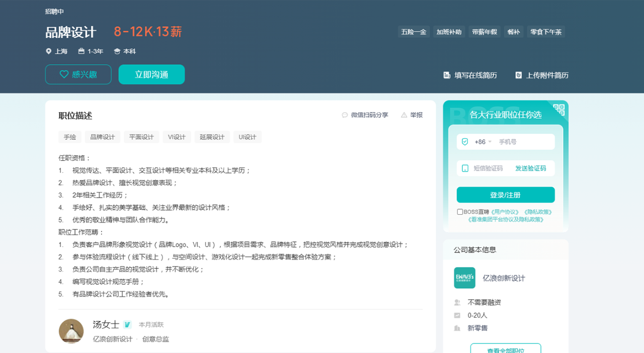Click the 登录/注册 button

pyautogui.click(x=506, y=195)
